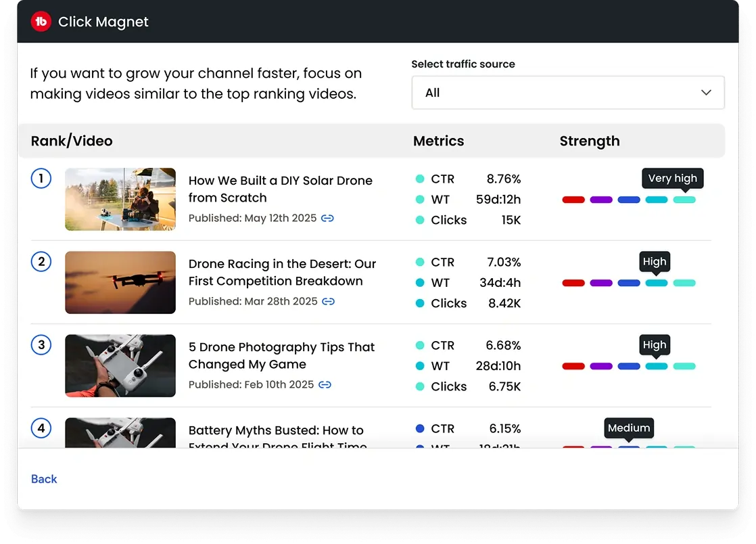Open the link icon beside May 12th 2025
The width and height of the screenshot is (756, 544).
coord(327,218)
